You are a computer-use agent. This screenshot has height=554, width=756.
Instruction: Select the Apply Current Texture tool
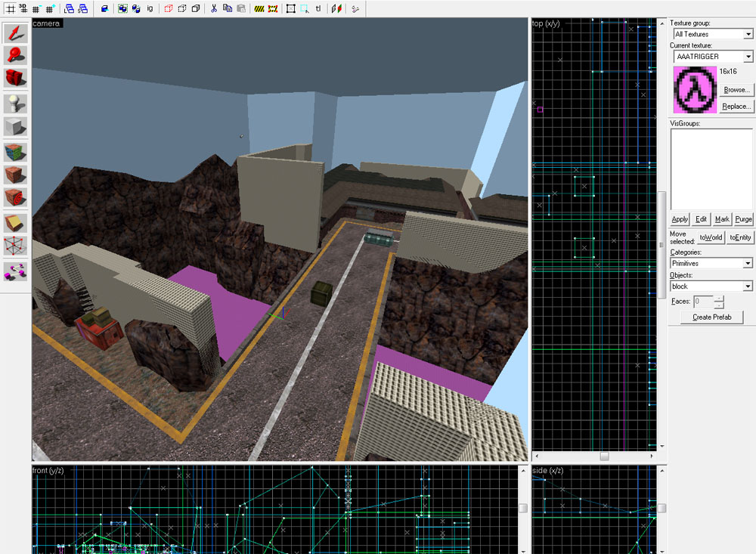pos(15,175)
